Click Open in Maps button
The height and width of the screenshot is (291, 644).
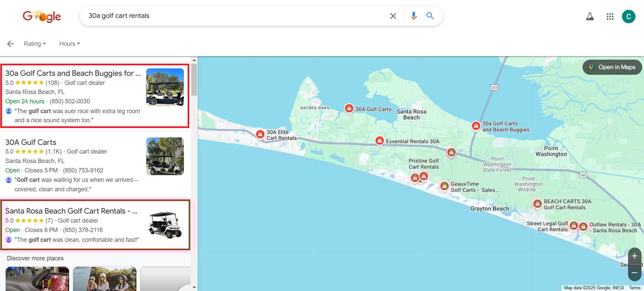point(612,67)
